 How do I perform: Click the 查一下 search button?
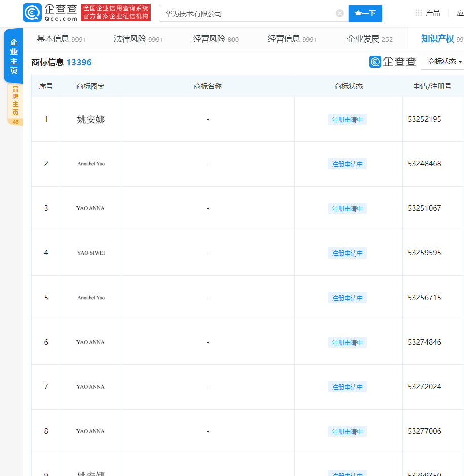coord(365,13)
